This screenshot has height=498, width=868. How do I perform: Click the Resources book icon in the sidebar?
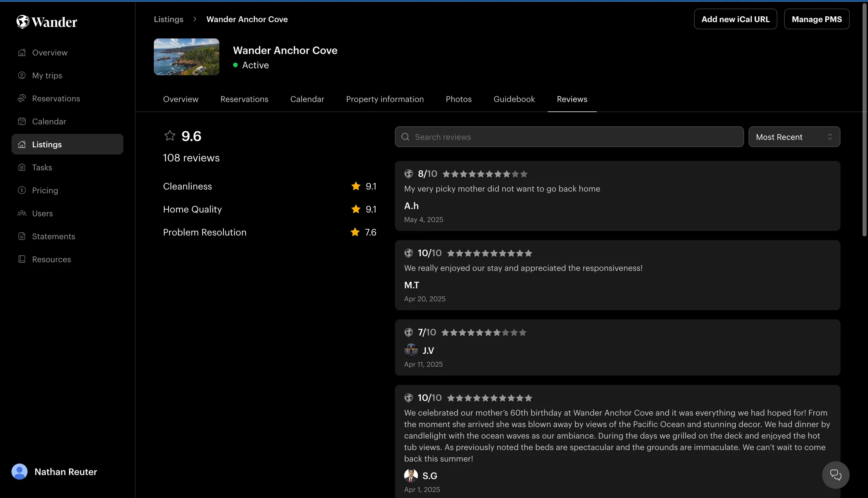(x=22, y=259)
